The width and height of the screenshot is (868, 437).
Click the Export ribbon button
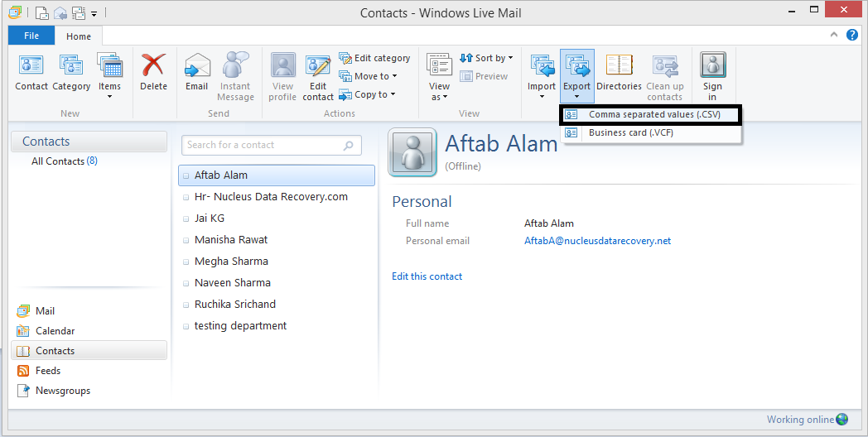576,76
